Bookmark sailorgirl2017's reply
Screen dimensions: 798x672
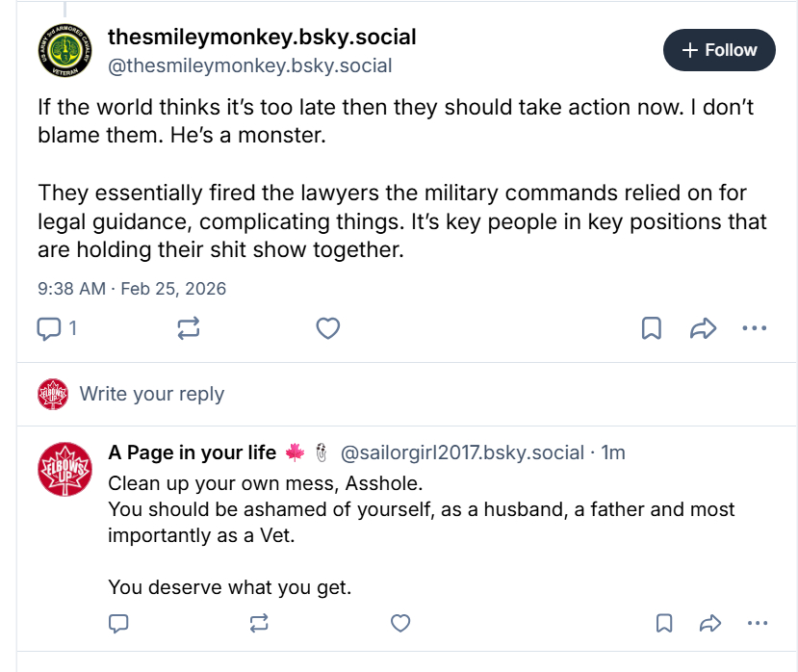[664, 624]
